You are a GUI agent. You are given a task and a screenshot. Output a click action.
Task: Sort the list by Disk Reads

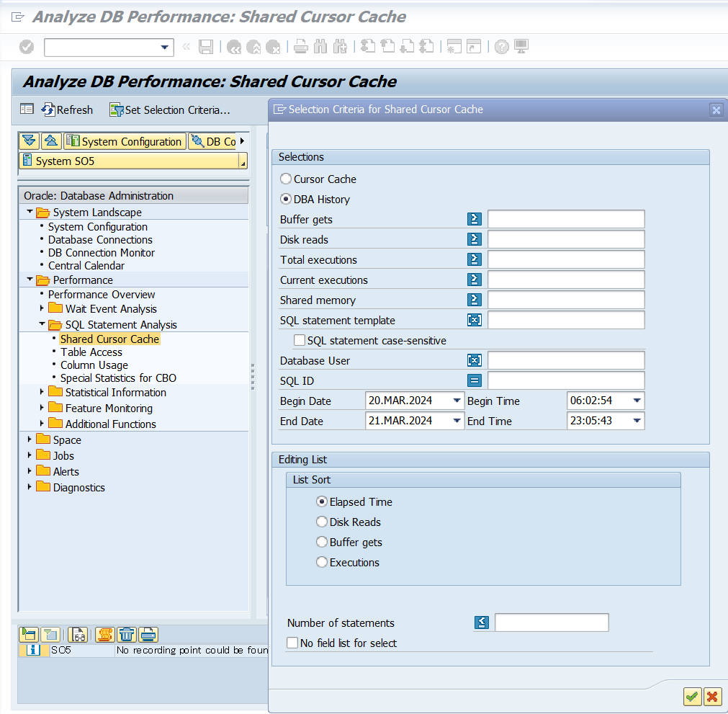coord(321,522)
